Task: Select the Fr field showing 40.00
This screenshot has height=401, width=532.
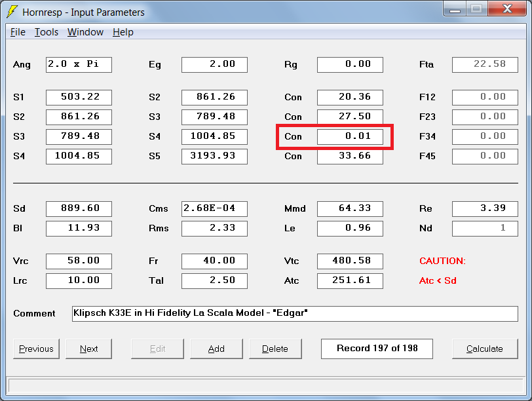Action: (214, 261)
